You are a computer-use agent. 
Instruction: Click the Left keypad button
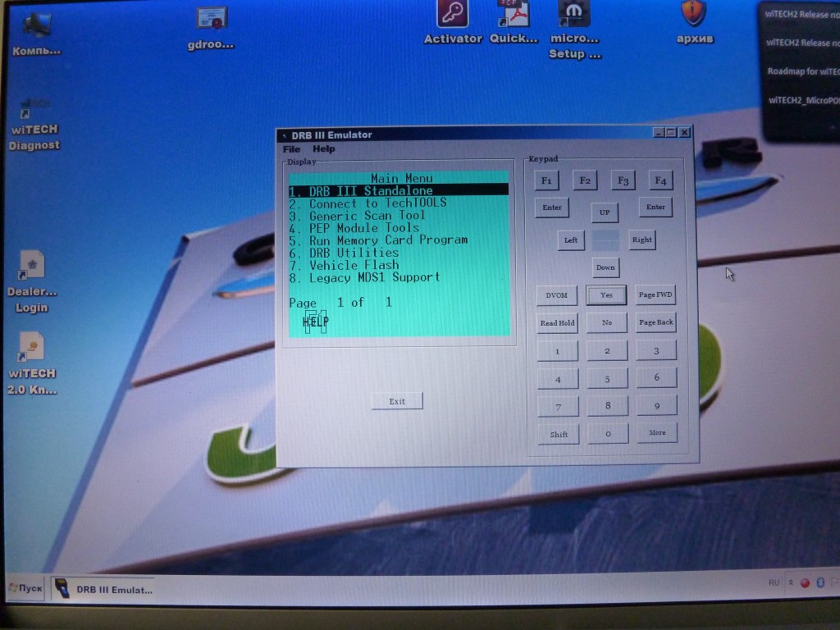571,240
